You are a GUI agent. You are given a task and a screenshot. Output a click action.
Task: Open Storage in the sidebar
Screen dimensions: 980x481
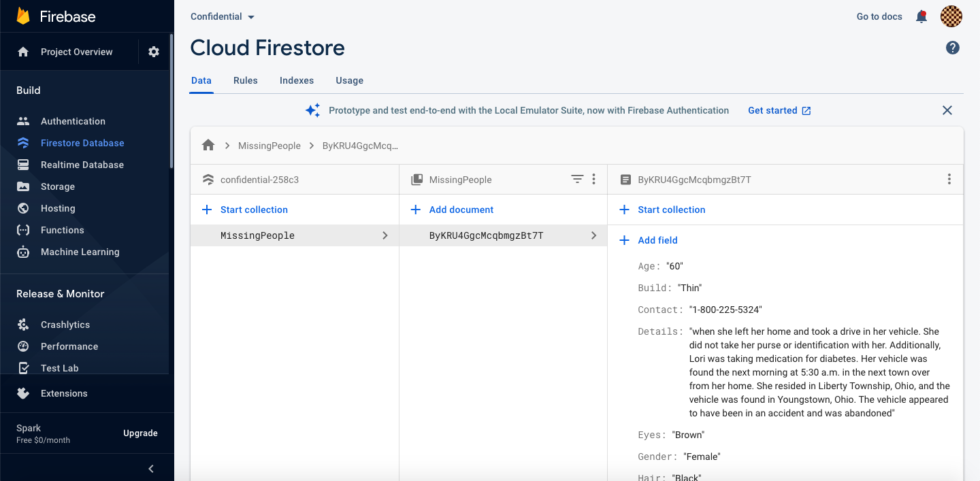[58, 186]
